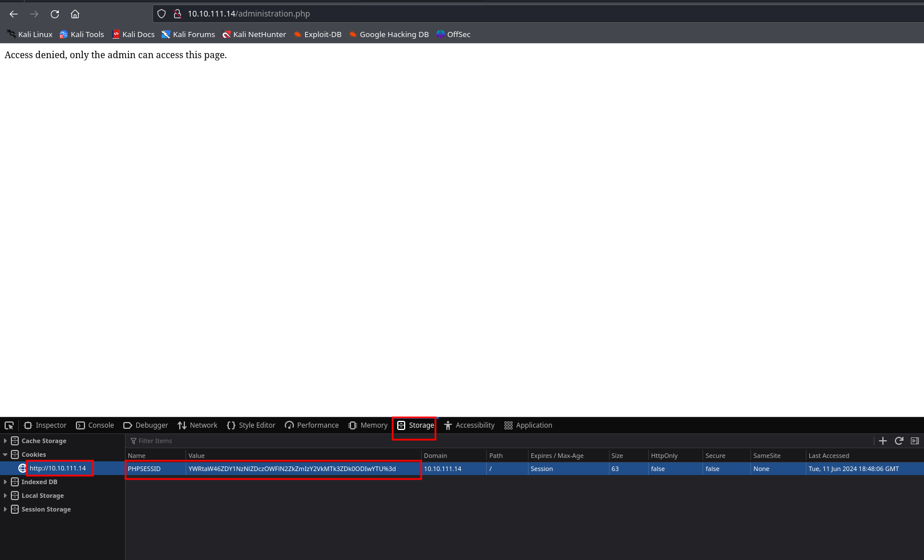Expand the Indexed DB section

click(x=5, y=481)
